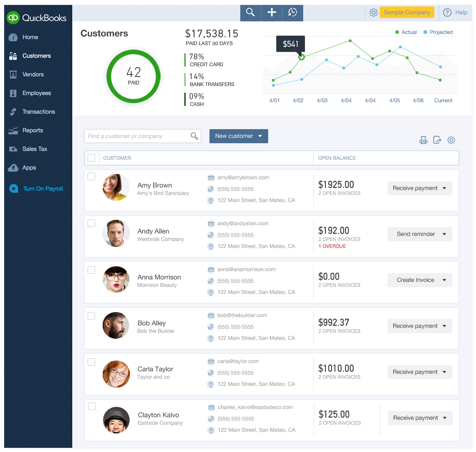Click the Find a customer or company field

[142, 136]
